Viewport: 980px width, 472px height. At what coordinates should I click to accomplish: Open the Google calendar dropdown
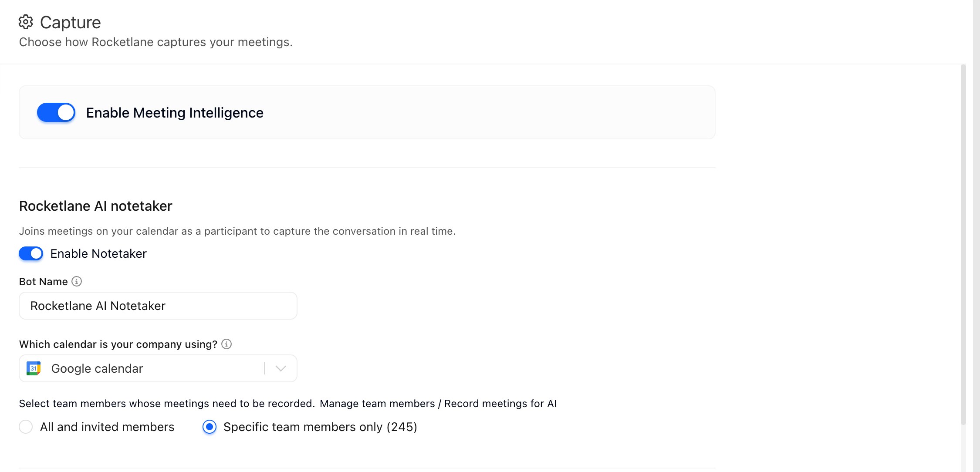point(158,368)
